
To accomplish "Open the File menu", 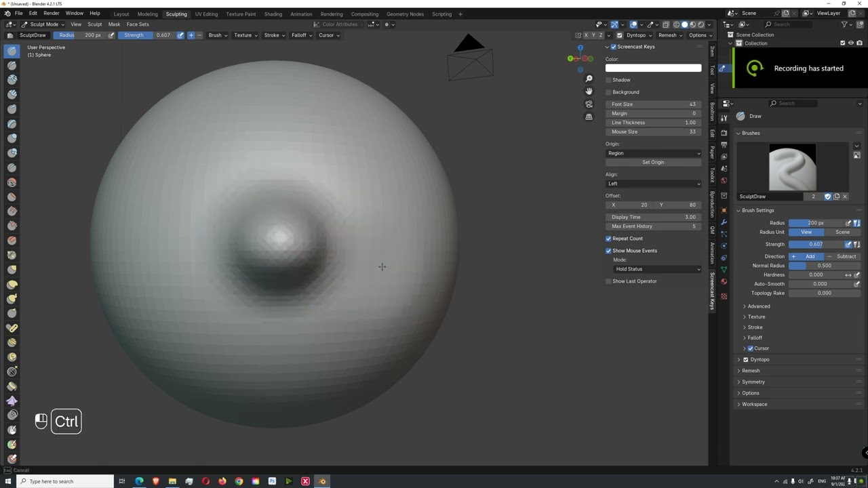I will (19, 14).
